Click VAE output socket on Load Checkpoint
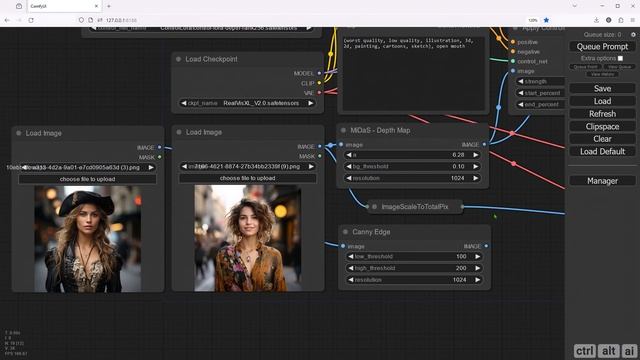Screen dimensions: 640x360 click(319, 93)
